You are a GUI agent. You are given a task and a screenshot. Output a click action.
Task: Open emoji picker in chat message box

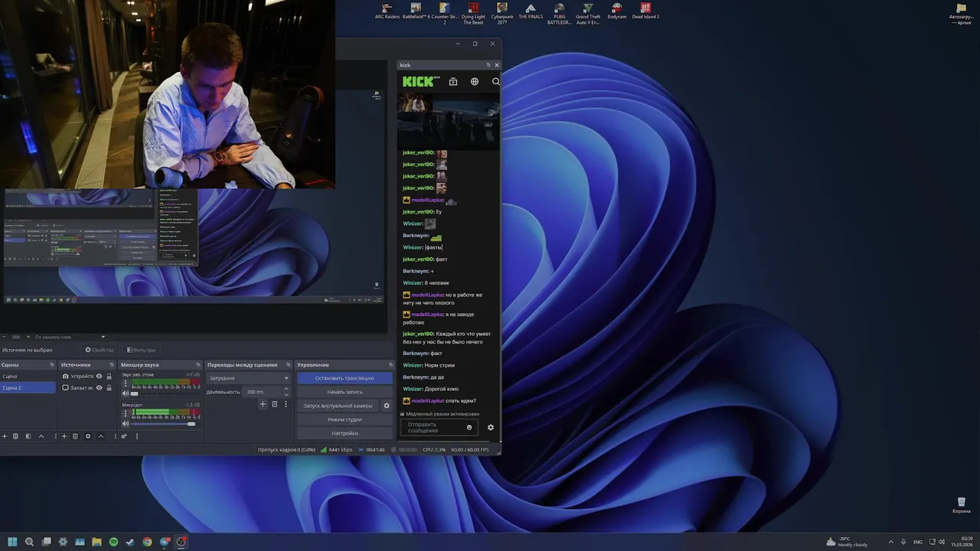(x=469, y=428)
